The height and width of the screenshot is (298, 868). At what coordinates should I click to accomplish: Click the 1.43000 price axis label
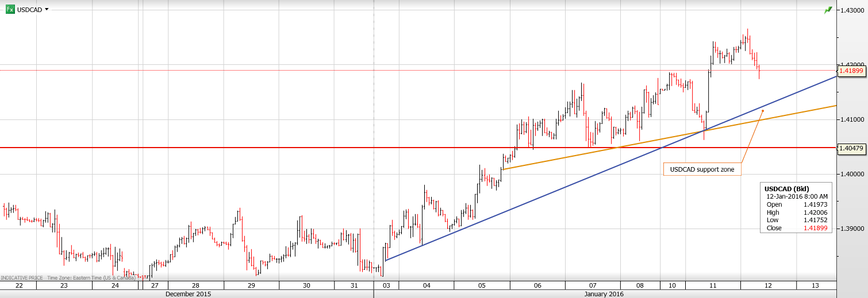click(852, 10)
